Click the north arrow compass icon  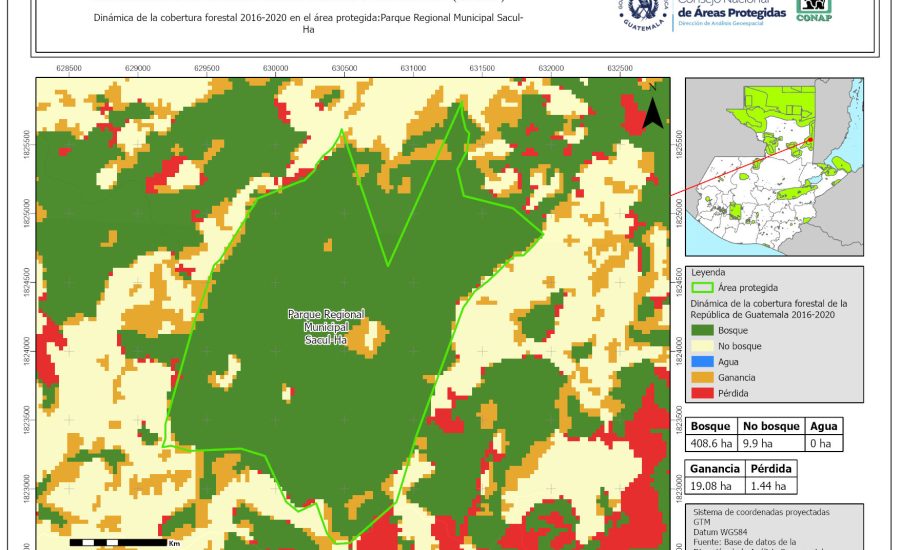point(652,107)
